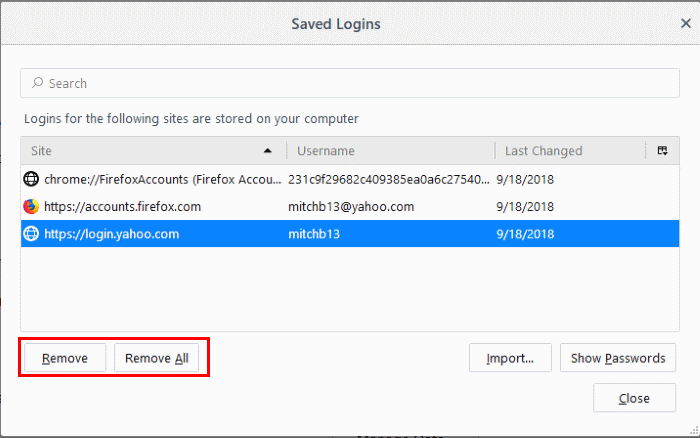Viewport: 700px width, 438px height.
Task: Focus the Search logins field
Action: coord(350,83)
